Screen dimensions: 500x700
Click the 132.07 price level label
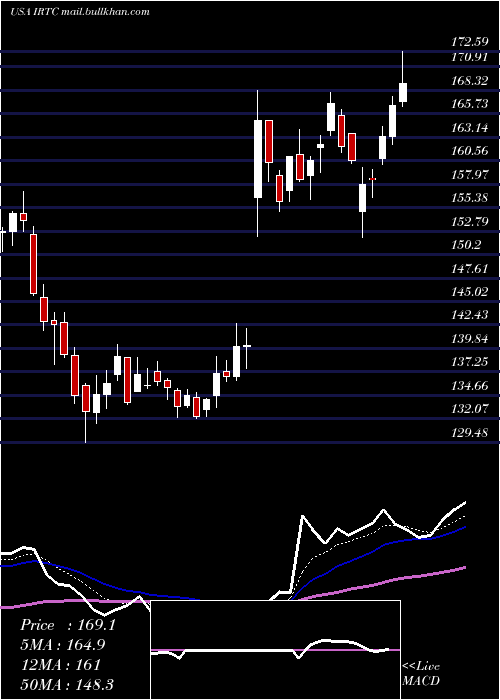[x=470, y=409]
